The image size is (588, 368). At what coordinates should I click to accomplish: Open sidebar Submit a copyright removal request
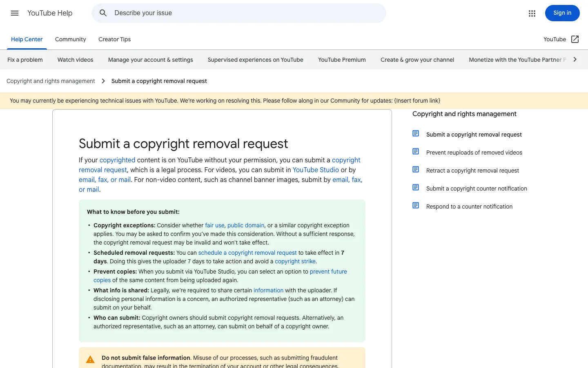pos(474,135)
